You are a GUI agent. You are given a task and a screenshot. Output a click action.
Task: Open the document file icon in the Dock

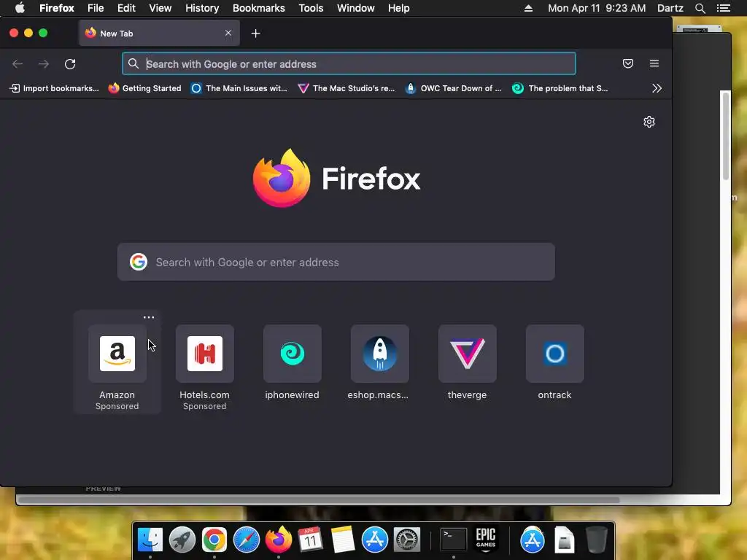[x=564, y=540]
